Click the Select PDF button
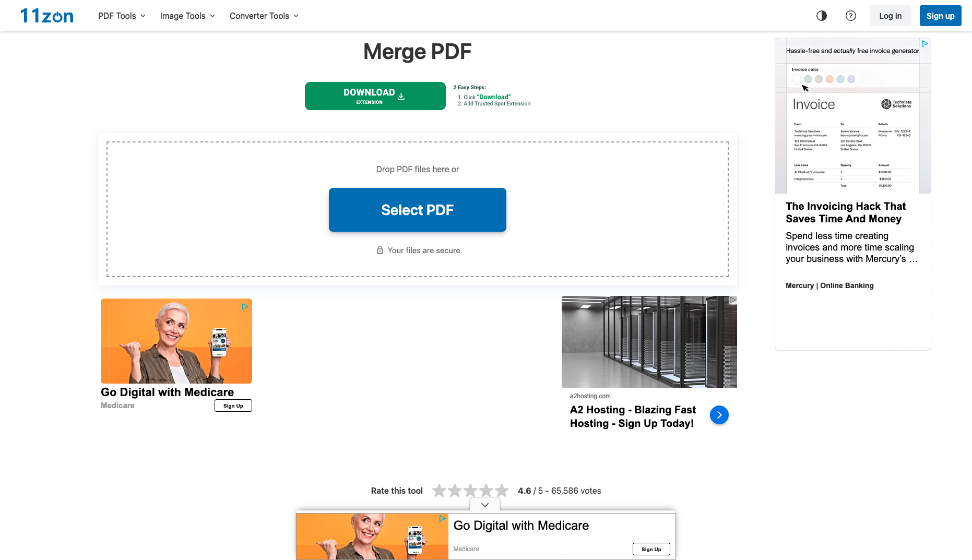This screenshot has width=972, height=560. point(418,210)
